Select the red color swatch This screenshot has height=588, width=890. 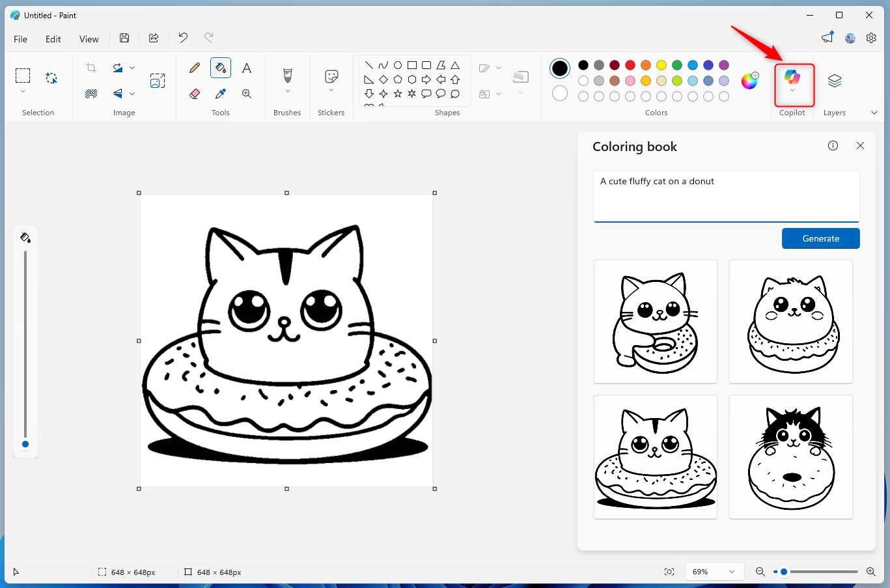point(630,65)
